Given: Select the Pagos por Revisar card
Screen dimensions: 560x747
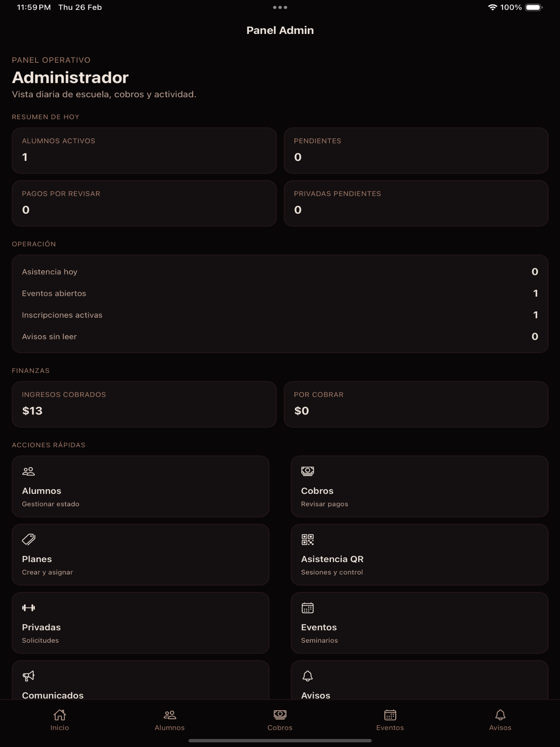Looking at the screenshot, I should point(144,203).
